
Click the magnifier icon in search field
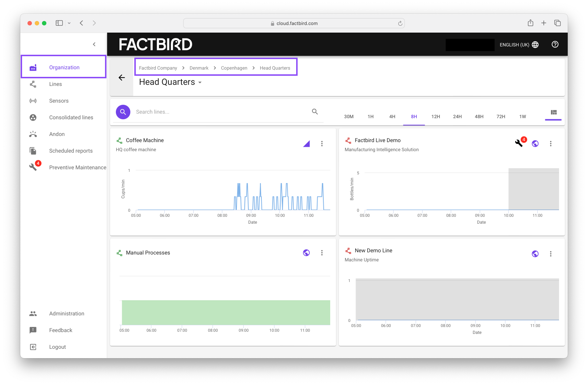[x=315, y=112]
